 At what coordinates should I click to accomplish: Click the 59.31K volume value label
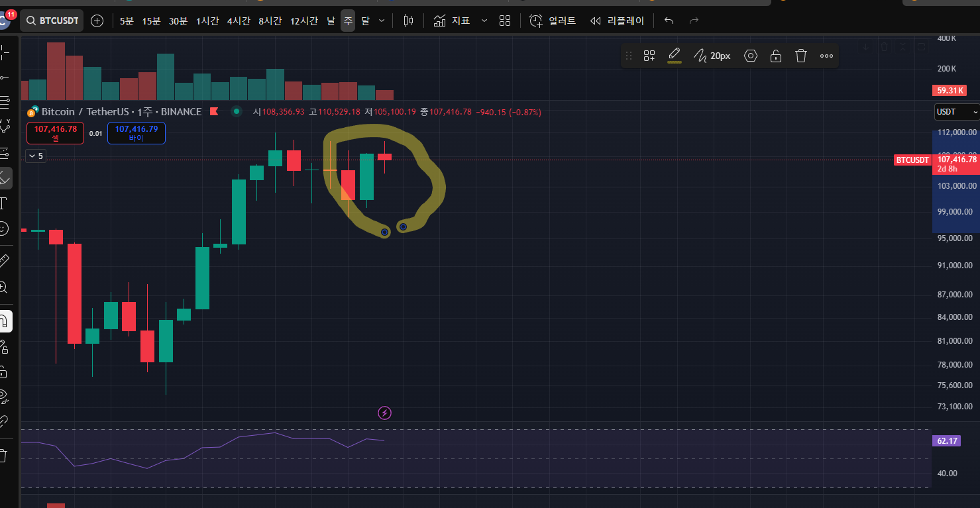click(x=948, y=90)
